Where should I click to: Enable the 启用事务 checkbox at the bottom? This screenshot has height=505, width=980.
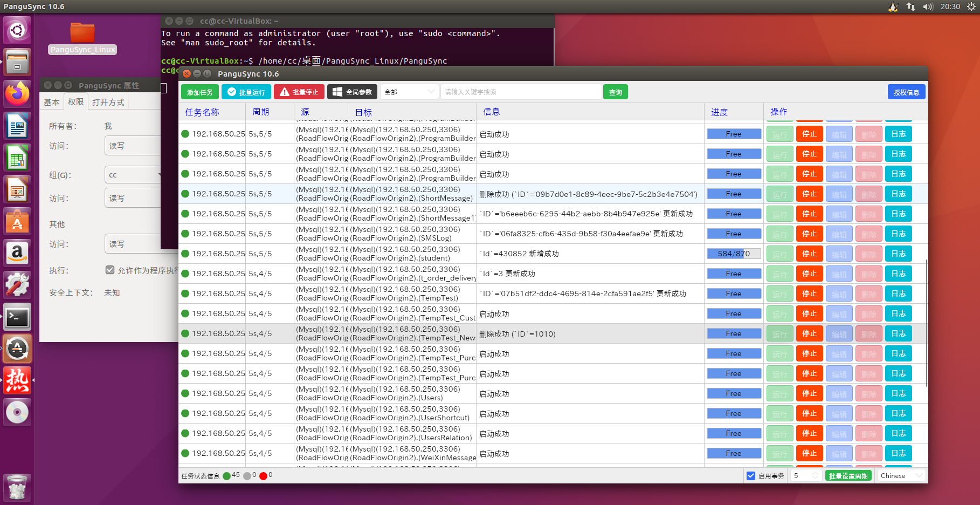point(751,475)
